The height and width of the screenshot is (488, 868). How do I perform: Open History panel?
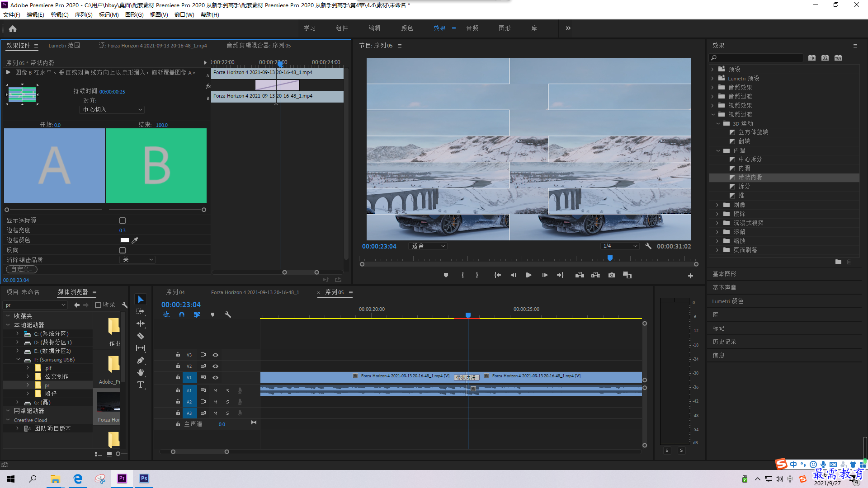point(724,342)
